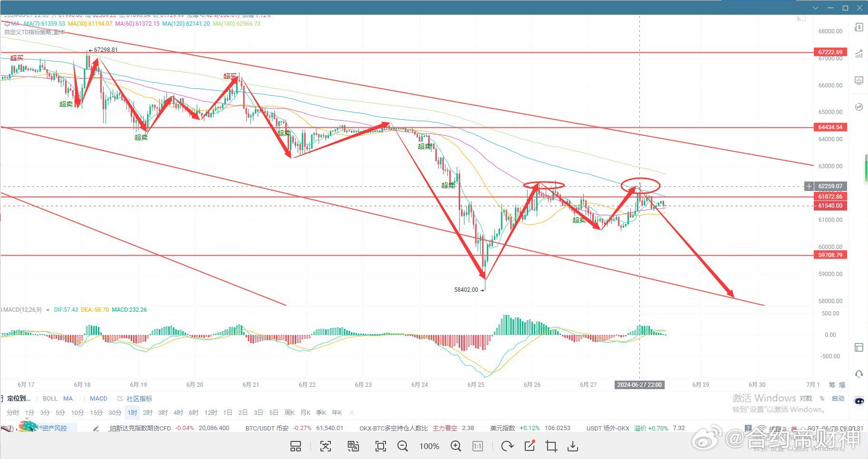Image resolution: width=868 pixels, height=459 pixels.
Task: Click the 美元指数 ticker item
Action: pyautogui.click(x=530, y=428)
